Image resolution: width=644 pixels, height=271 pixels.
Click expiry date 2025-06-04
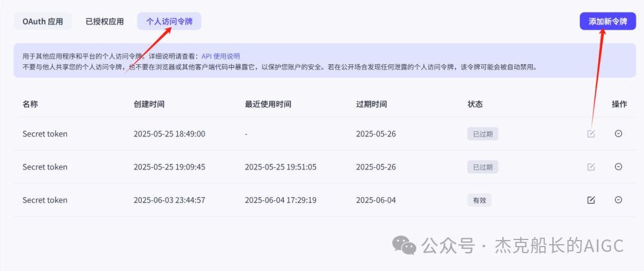click(376, 200)
